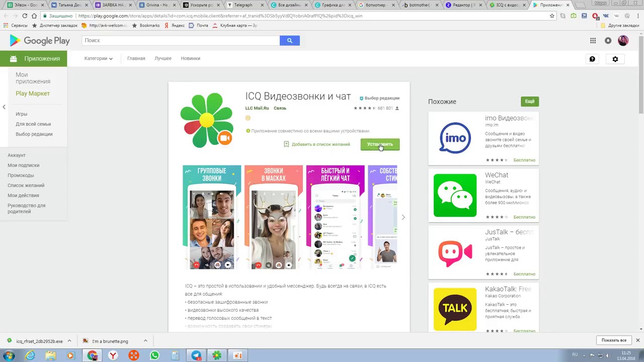Image resolution: width=644 pixels, height=362 pixels.
Task: Open ICQ from taskbar
Action: (217, 355)
